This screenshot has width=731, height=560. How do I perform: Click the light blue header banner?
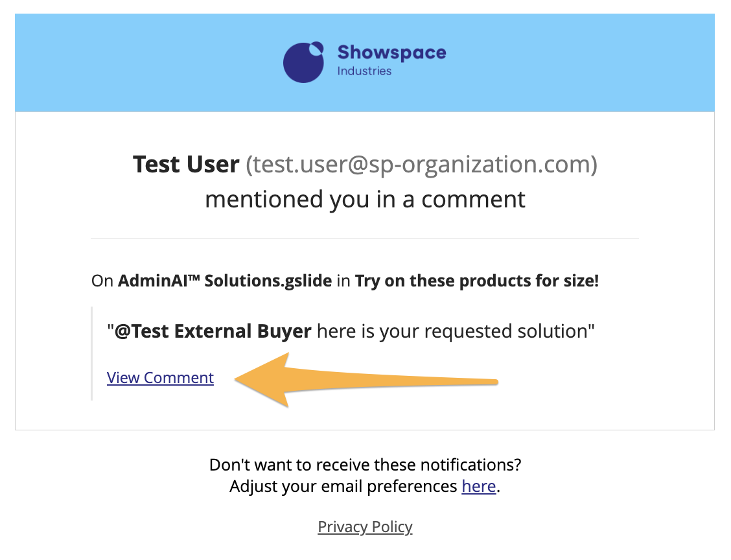coord(162,63)
